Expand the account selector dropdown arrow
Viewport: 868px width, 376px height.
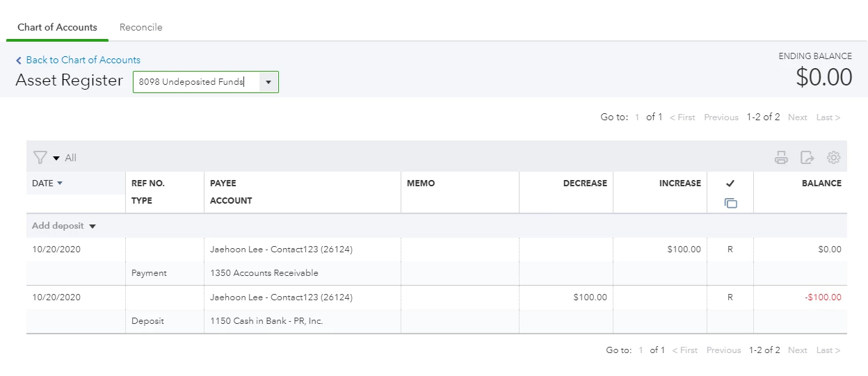pyautogui.click(x=268, y=82)
